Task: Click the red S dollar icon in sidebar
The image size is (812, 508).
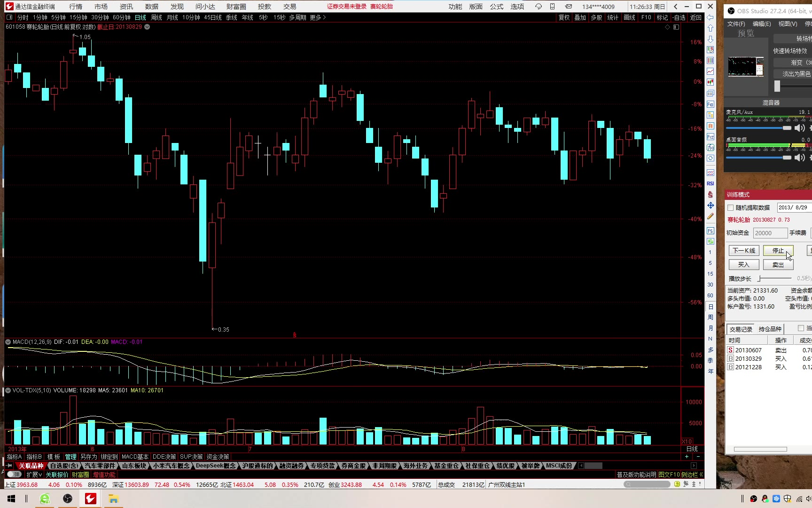Action: (x=710, y=195)
